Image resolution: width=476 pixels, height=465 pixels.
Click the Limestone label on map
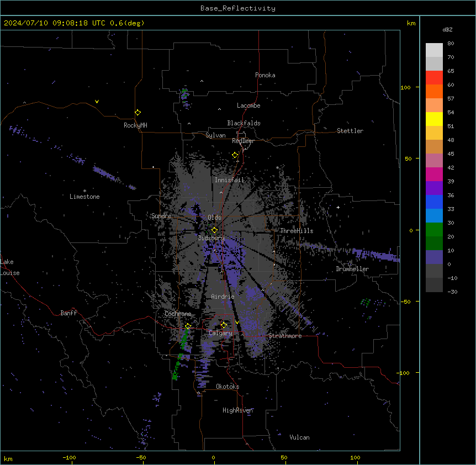coord(84,197)
